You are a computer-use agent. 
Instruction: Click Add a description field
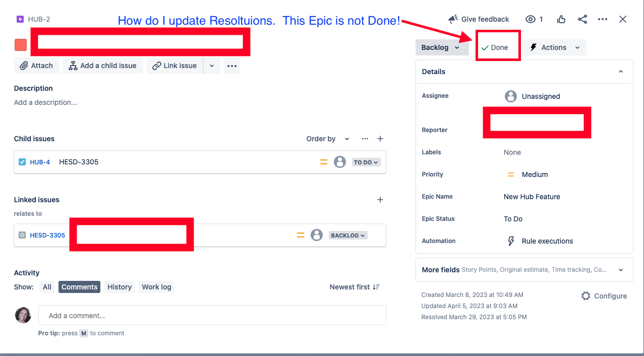pyautogui.click(x=45, y=102)
